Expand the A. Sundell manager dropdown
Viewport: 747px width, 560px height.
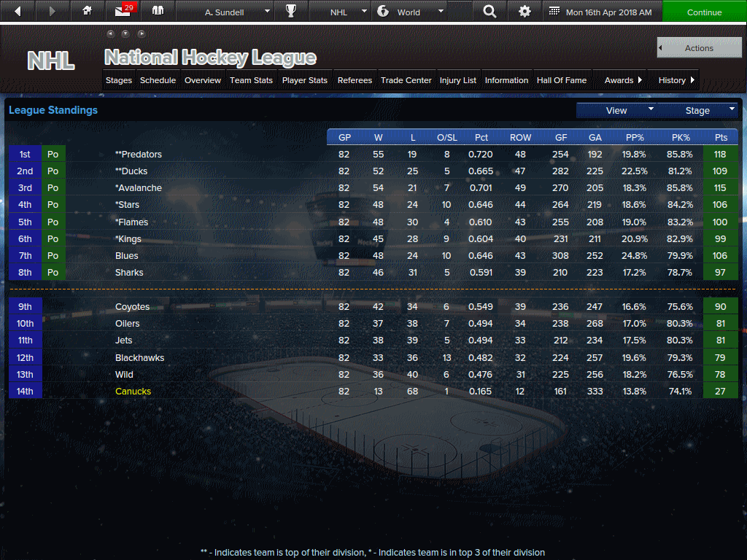267,11
